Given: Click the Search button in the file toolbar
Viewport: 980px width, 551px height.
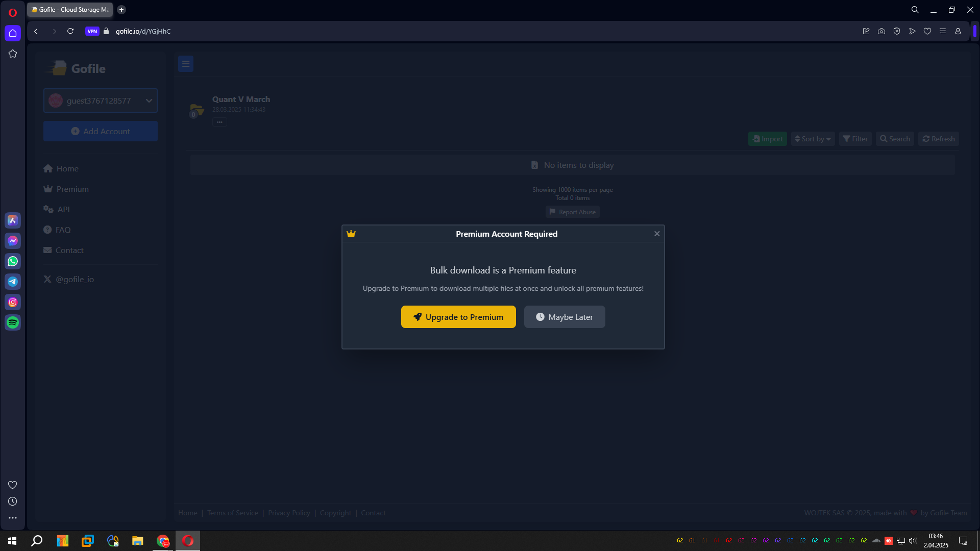Looking at the screenshot, I should pyautogui.click(x=895, y=139).
